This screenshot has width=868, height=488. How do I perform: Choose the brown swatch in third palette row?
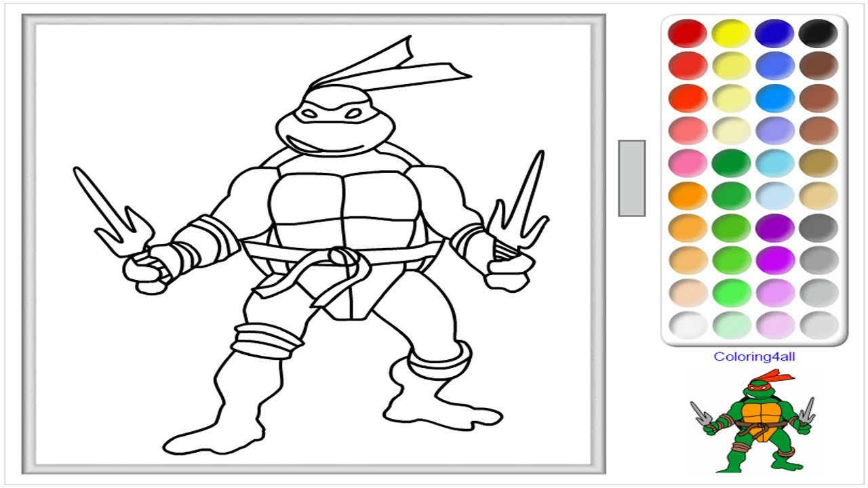(818, 98)
